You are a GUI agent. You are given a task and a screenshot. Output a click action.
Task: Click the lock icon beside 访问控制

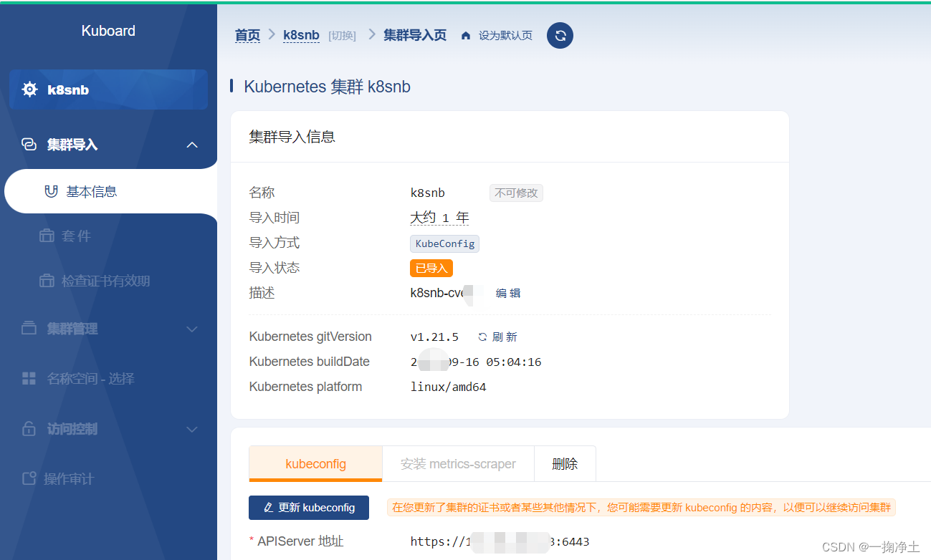click(29, 429)
